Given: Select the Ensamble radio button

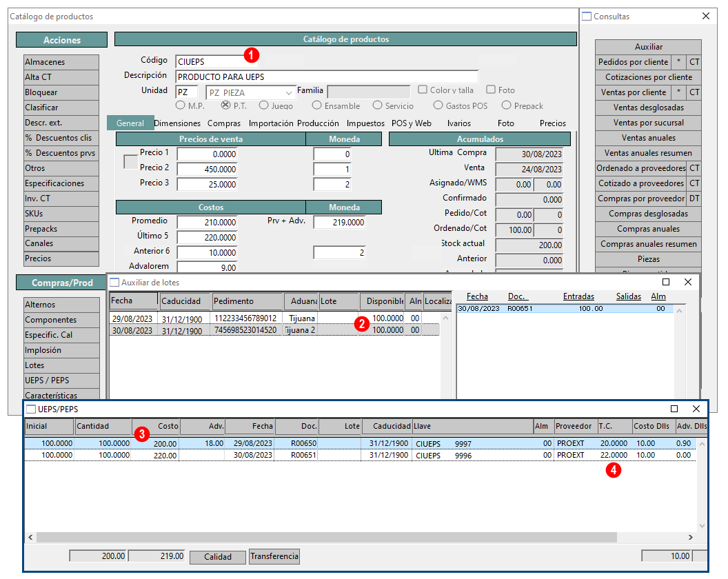Looking at the screenshot, I should tap(316, 105).
